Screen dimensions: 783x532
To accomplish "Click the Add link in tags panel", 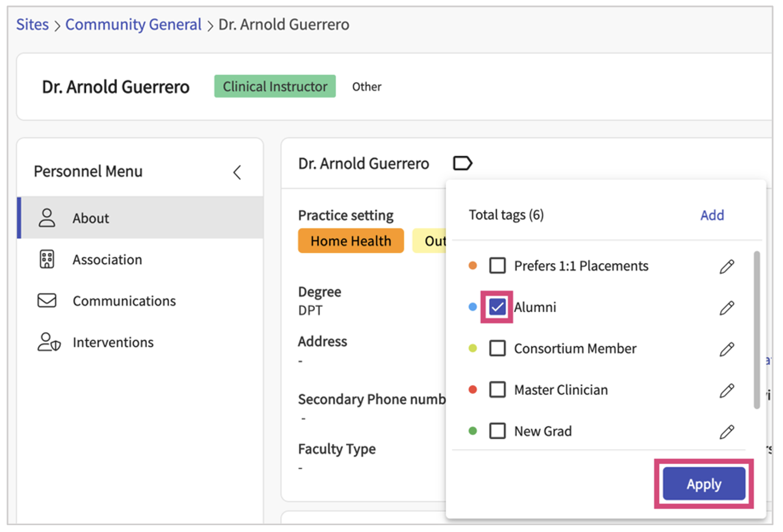I will (711, 215).
